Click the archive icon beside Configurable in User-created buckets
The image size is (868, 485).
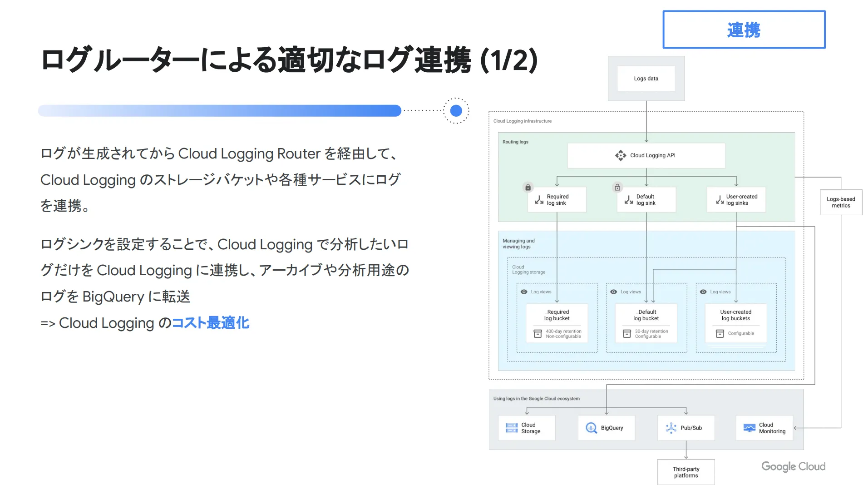pyautogui.click(x=720, y=334)
